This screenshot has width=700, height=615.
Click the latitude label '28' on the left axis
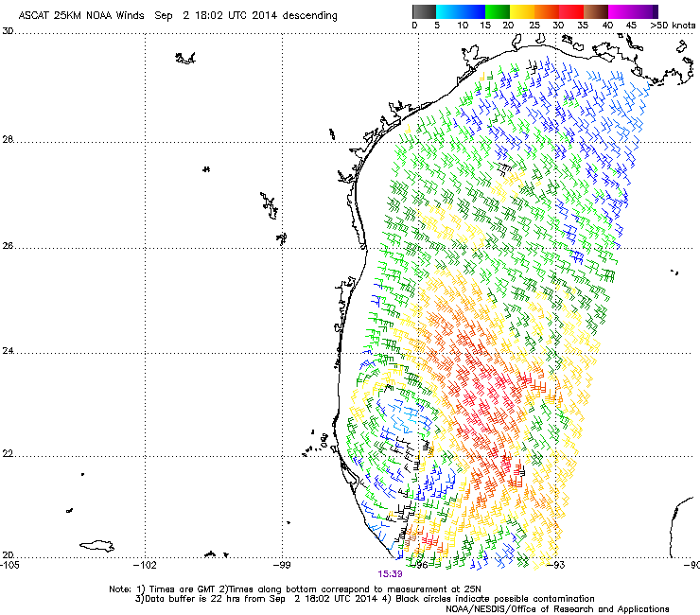(8, 139)
